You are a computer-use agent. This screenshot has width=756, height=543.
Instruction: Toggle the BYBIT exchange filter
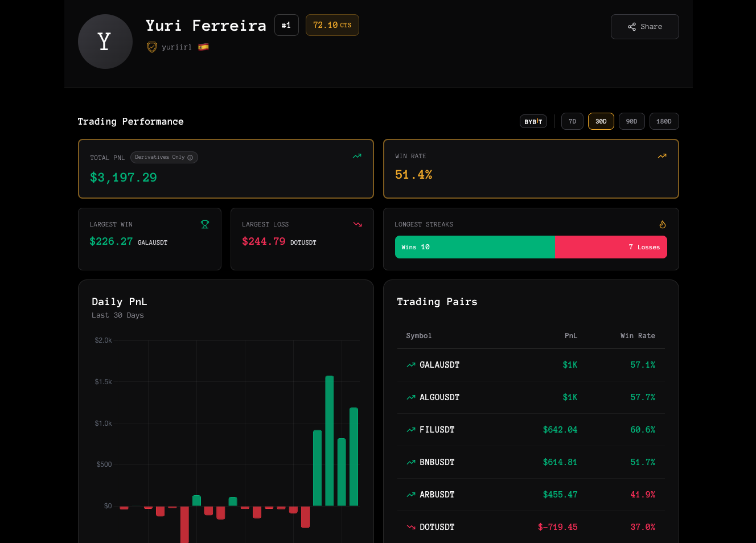coord(533,121)
